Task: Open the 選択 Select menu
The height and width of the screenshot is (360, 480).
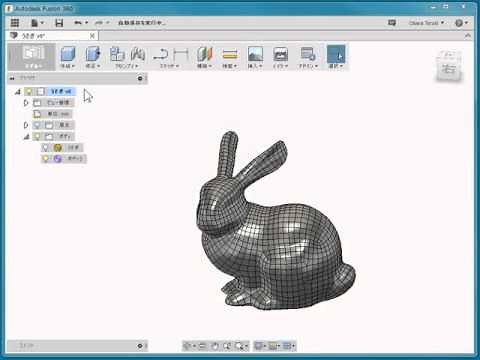Action: (336, 66)
